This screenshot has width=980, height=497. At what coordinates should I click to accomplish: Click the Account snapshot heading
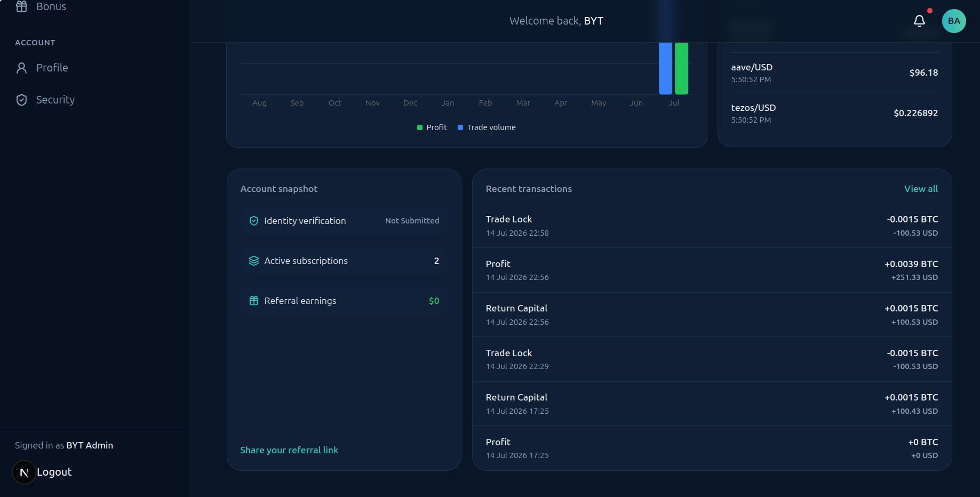coord(278,189)
